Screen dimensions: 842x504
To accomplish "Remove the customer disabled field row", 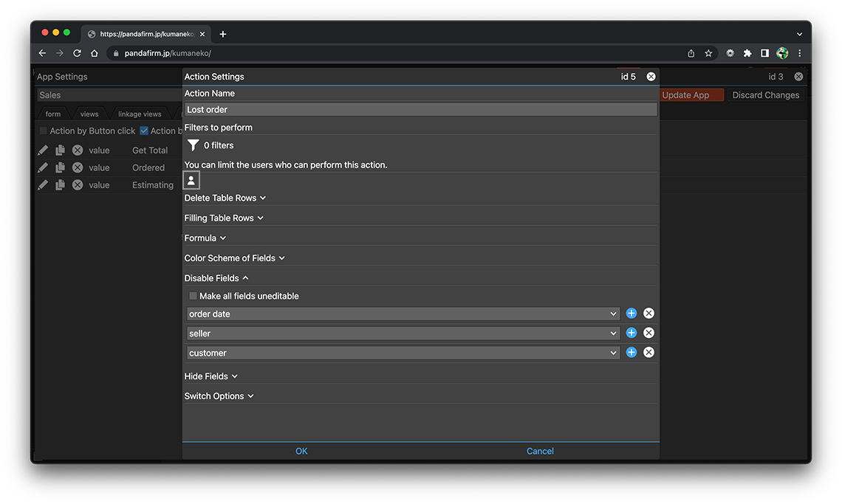I will (648, 353).
